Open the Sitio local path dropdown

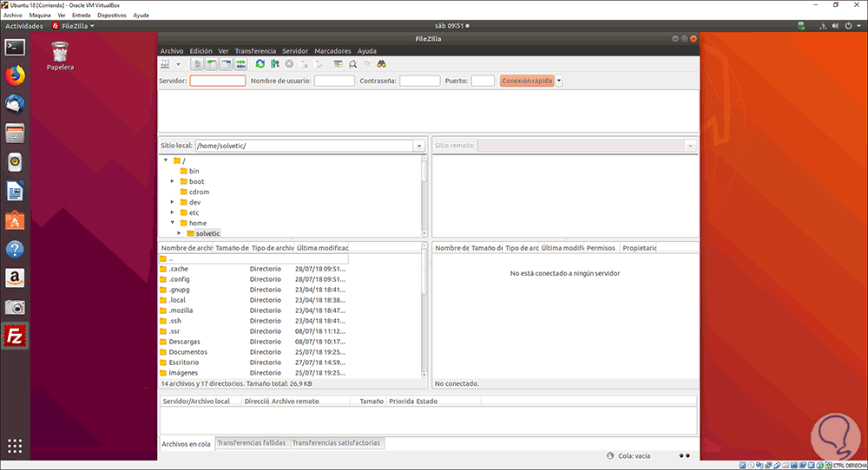click(419, 146)
